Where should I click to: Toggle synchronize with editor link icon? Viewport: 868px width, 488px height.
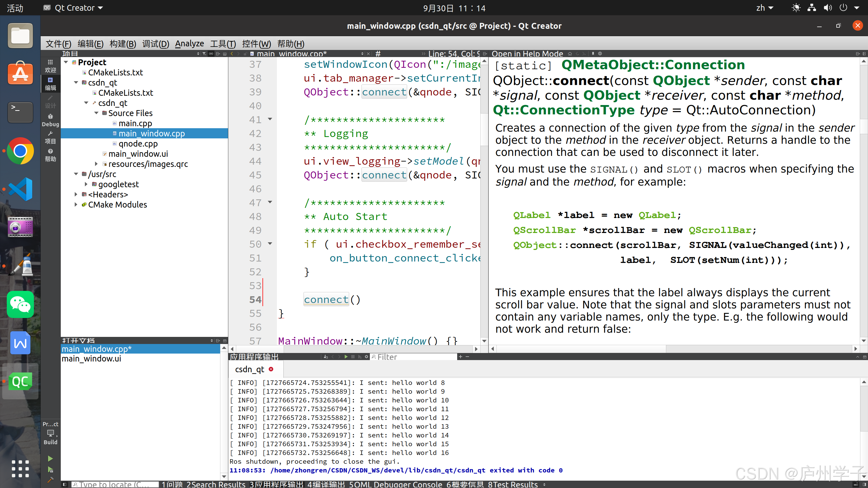point(211,54)
